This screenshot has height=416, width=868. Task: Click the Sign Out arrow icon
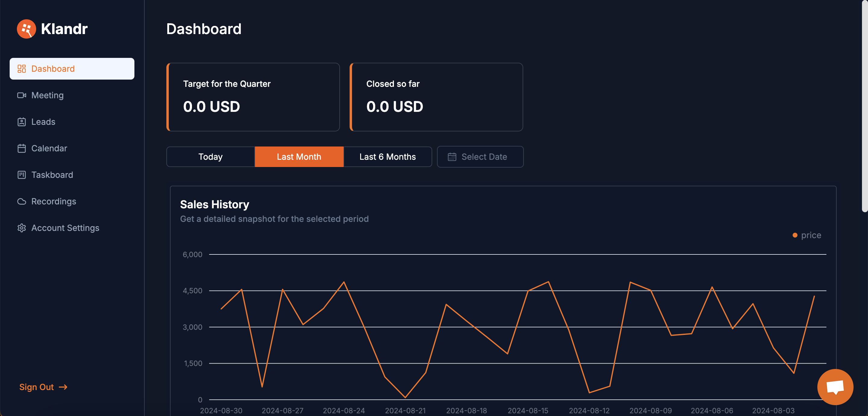pos(63,387)
